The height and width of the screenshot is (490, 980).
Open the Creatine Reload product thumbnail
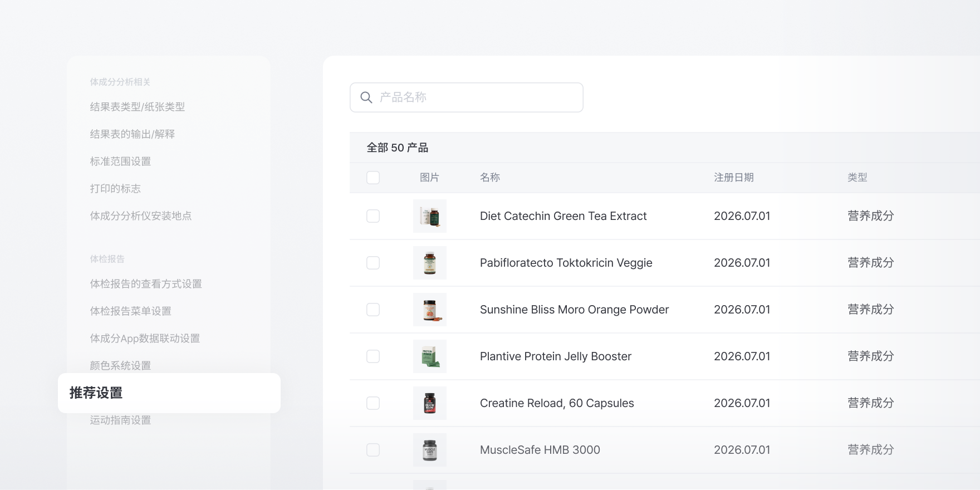430,403
